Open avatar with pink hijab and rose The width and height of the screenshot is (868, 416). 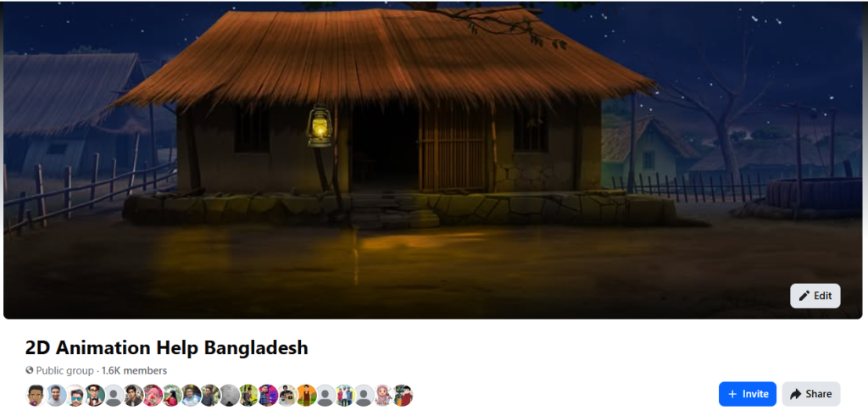153,395
